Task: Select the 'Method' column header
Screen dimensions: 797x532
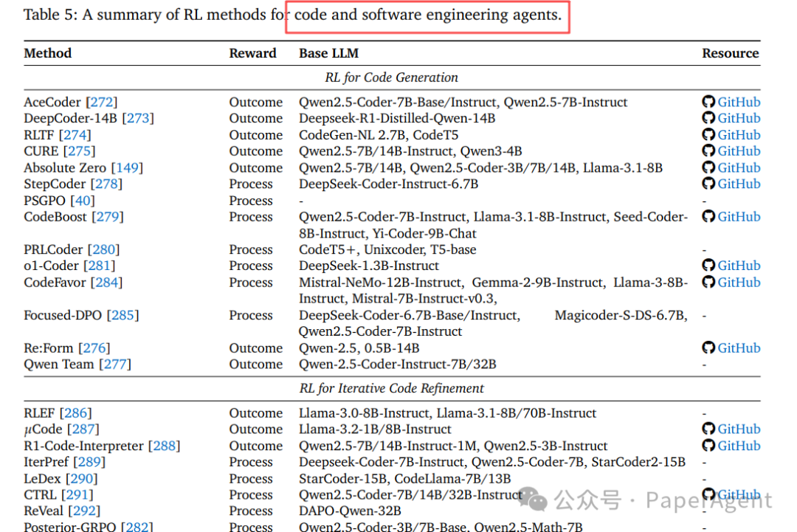Action: coord(48,53)
